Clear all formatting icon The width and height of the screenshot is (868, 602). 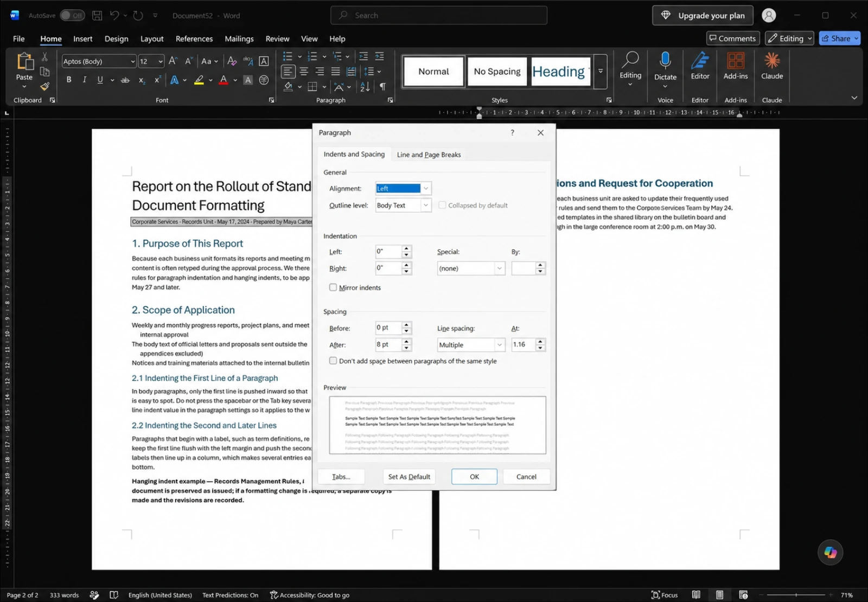pyautogui.click(x=232, y=61)
